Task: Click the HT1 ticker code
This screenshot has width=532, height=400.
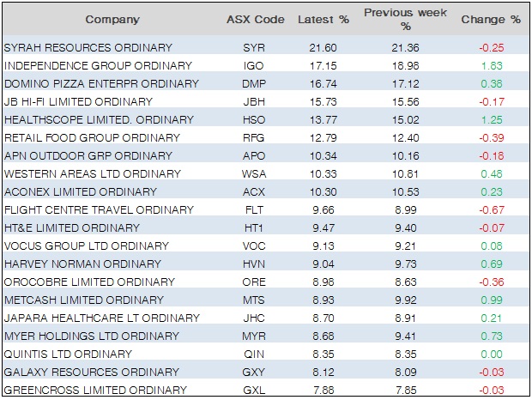Action: tap(249, 227)
